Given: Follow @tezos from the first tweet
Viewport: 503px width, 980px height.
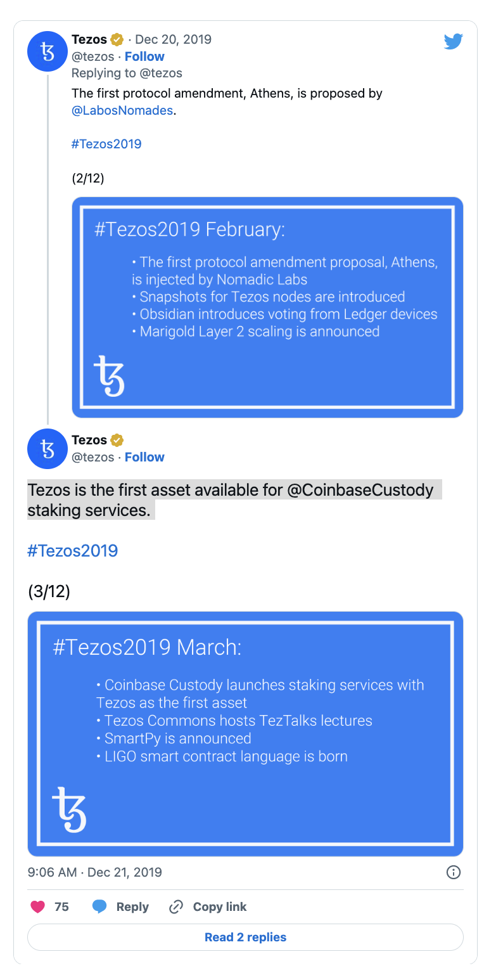Looking at the screenshot, I should pos(144,56).
